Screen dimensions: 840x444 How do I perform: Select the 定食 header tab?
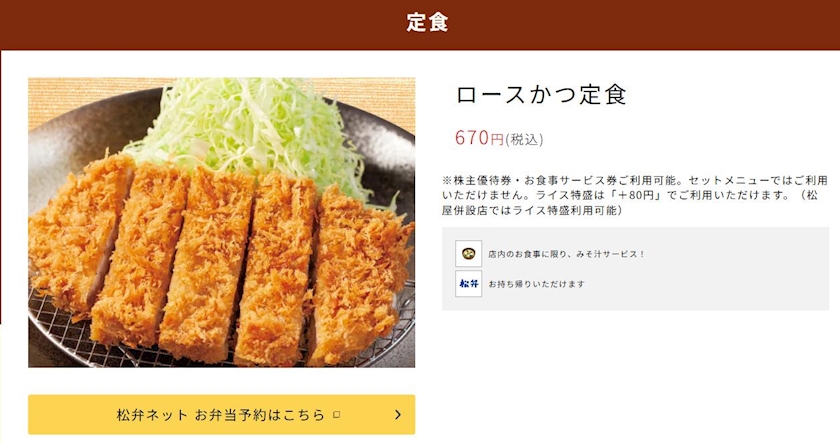(427, 23)
